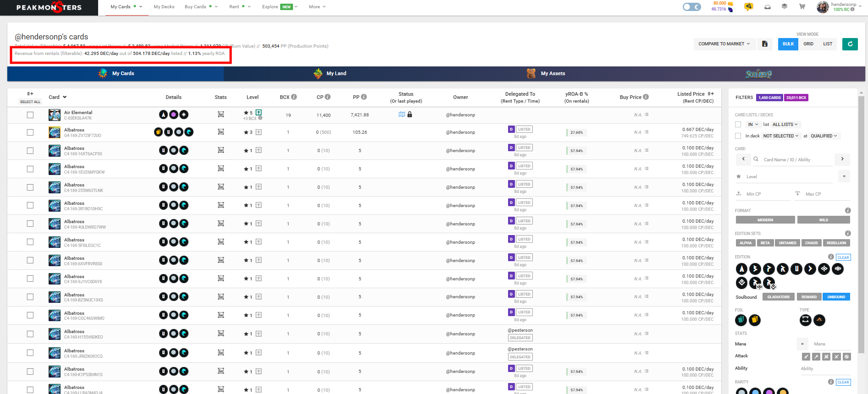Open the PP column info icon
868x394 pixels.
(364, 97)
